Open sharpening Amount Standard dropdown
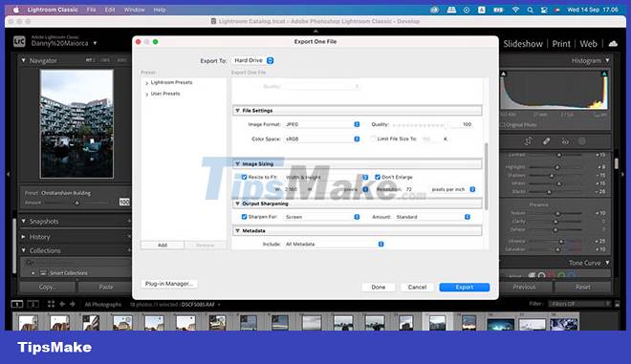Viewport: 631px width, 364px height. (432, 217)
